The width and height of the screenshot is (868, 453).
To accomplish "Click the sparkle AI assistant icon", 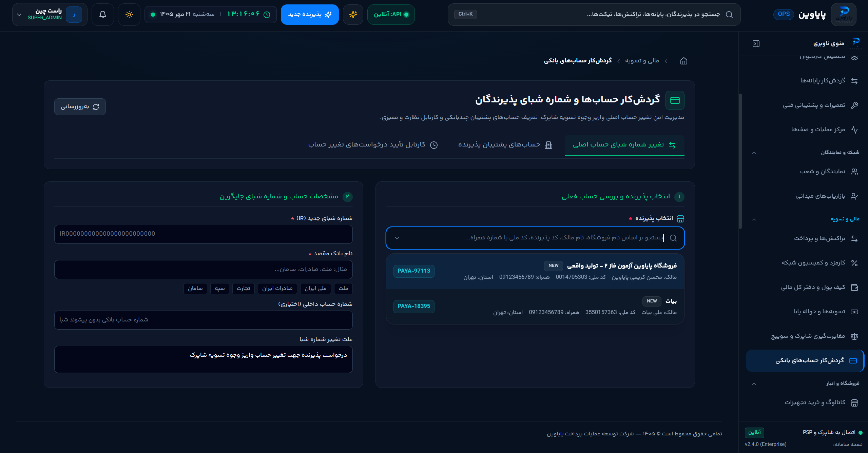I will [x=353, y=15].
